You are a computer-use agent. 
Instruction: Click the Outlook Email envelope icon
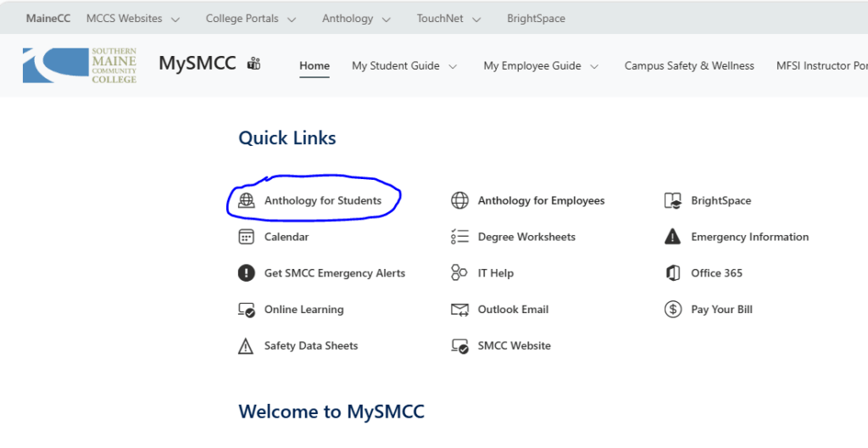point(459,310)
